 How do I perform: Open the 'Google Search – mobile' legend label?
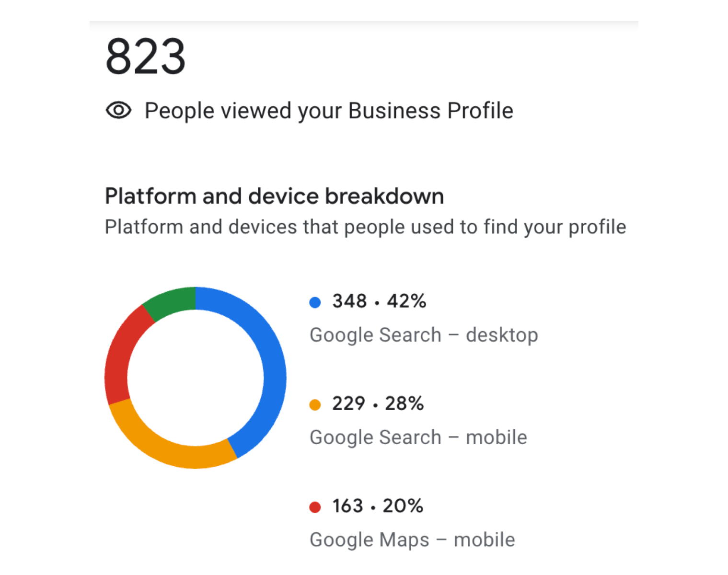418,437
